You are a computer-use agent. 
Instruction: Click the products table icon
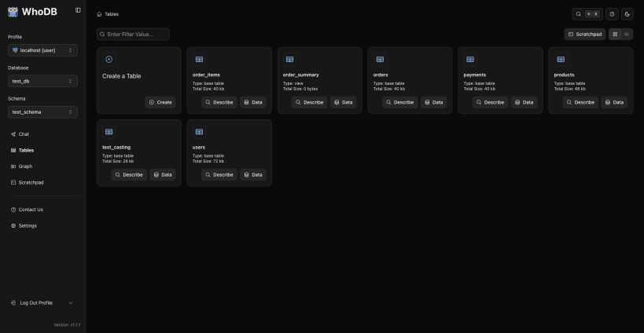[561, 60]
